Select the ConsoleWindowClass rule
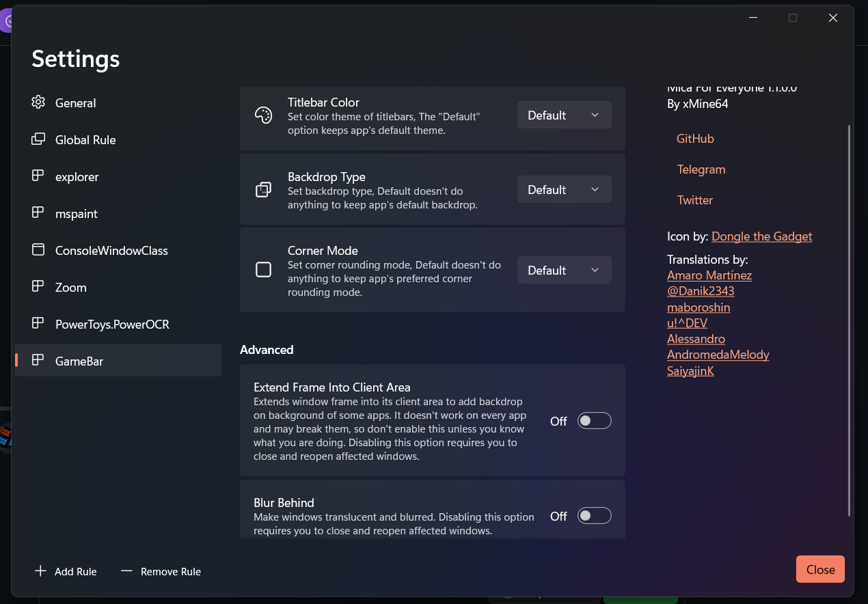The image size is (868, 604). 118,250
